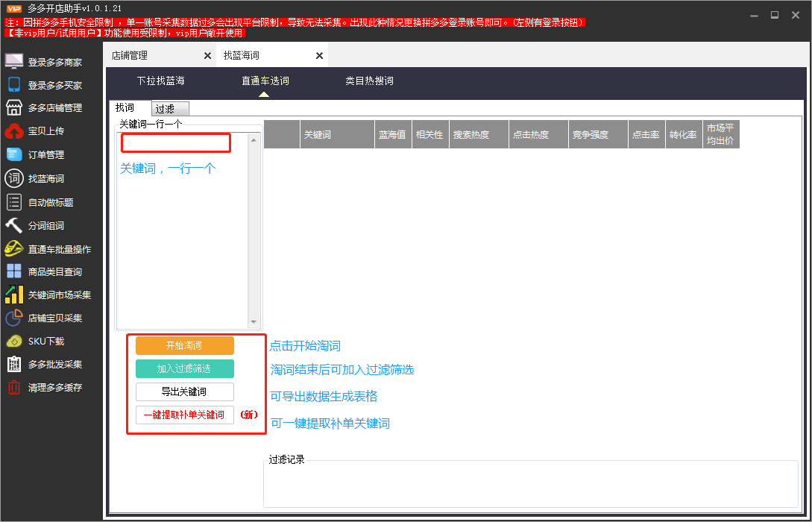Image resolution: width=812 pixels, height=522 pixels.
Task: Sort by the 市场平均出价 column header
Action: coord(721,135)
